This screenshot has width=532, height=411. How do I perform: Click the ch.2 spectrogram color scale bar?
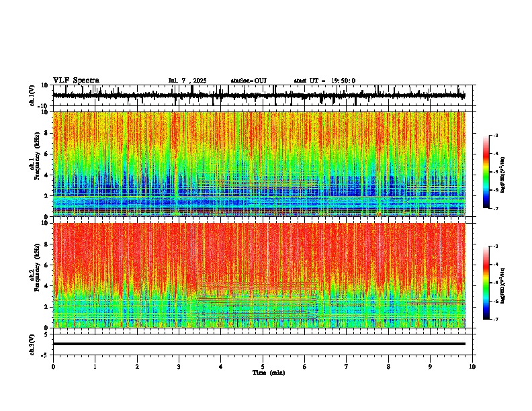click(x=486, y=283)
